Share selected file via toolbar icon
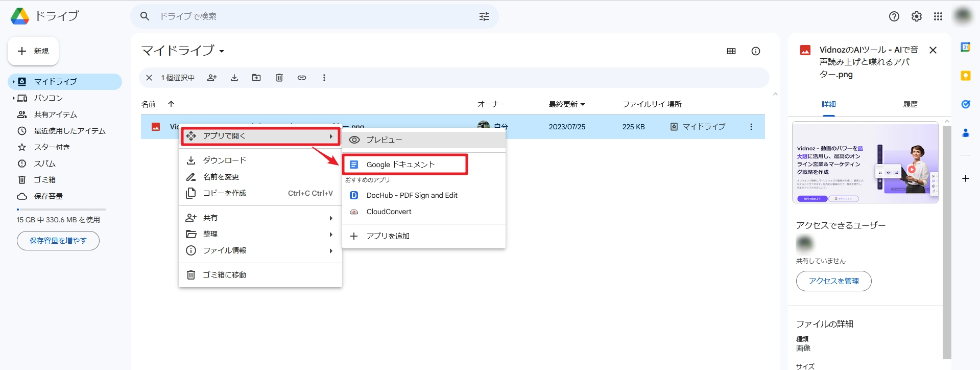The height and width of the screenshot is (370, 980). point(212,78)
